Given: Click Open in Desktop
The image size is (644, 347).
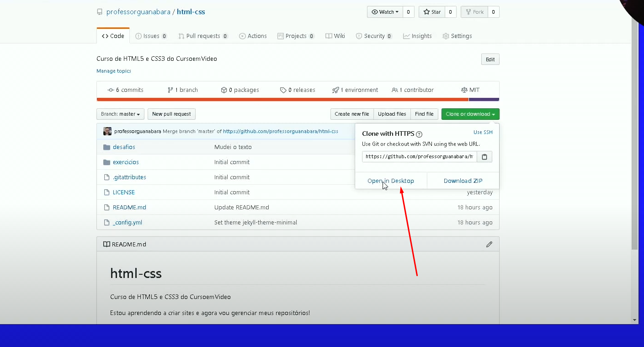Looking at the screenshot, I should [x=391, y=181].
